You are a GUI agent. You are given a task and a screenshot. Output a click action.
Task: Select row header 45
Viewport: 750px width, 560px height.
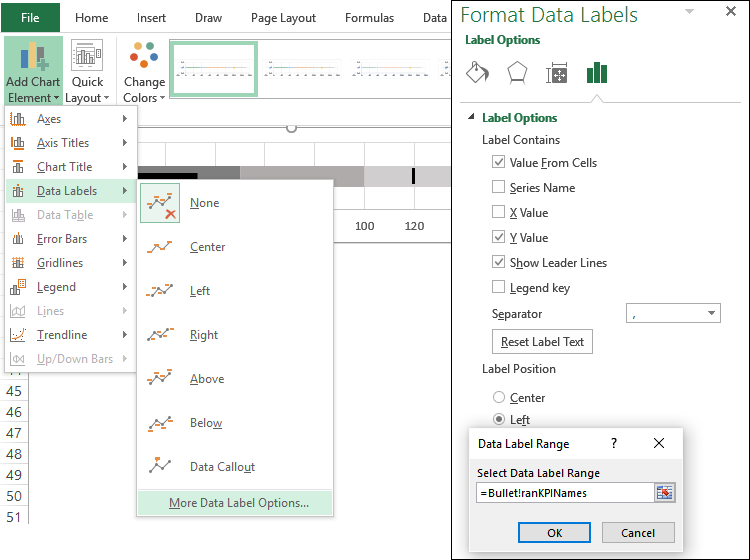click(14, 391)
